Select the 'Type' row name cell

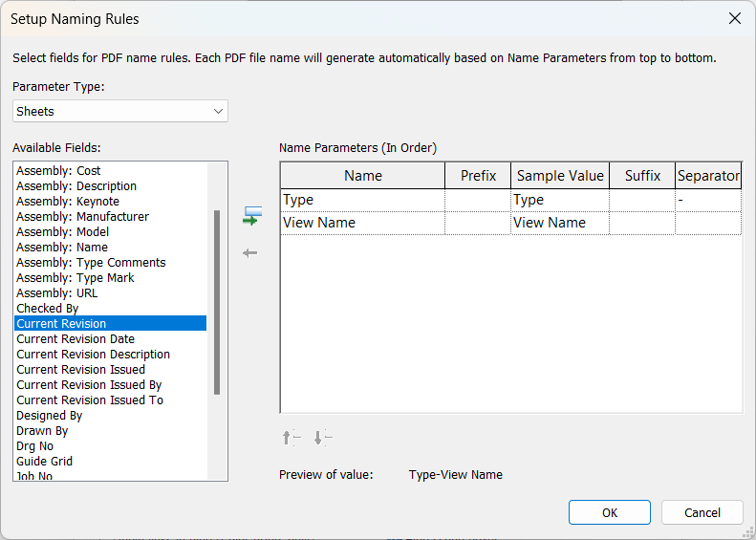(362, 200)
